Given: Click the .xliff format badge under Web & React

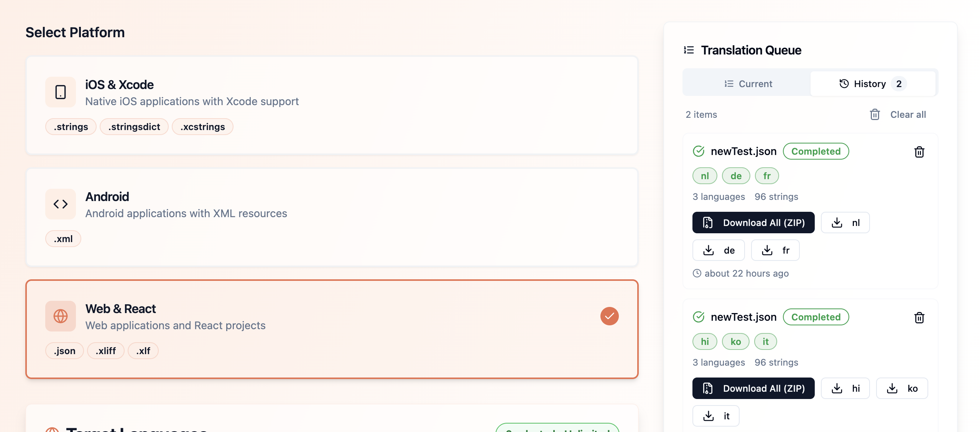Looking at the screenshot, I should coord(106,350).
